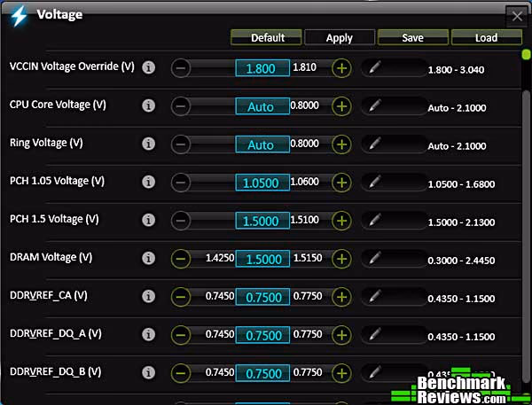Screen dimensions: 532x405
Task: Load a saved voltage profile
Action: pyautogui.click(x=487, y=37)
